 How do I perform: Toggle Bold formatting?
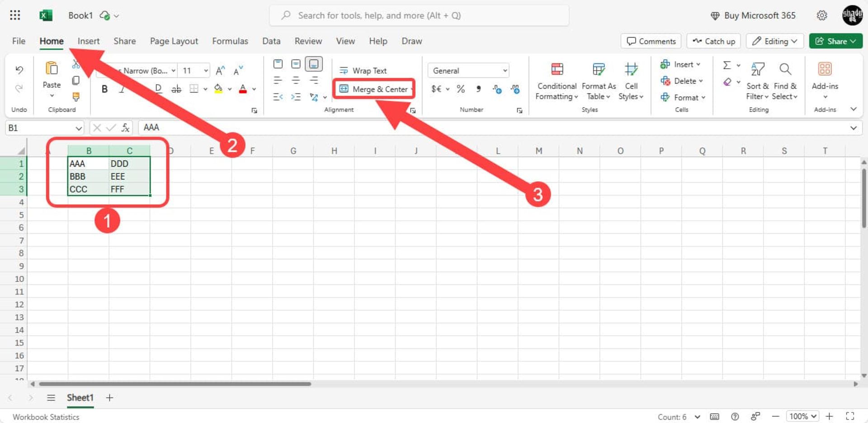pos(104,89)
